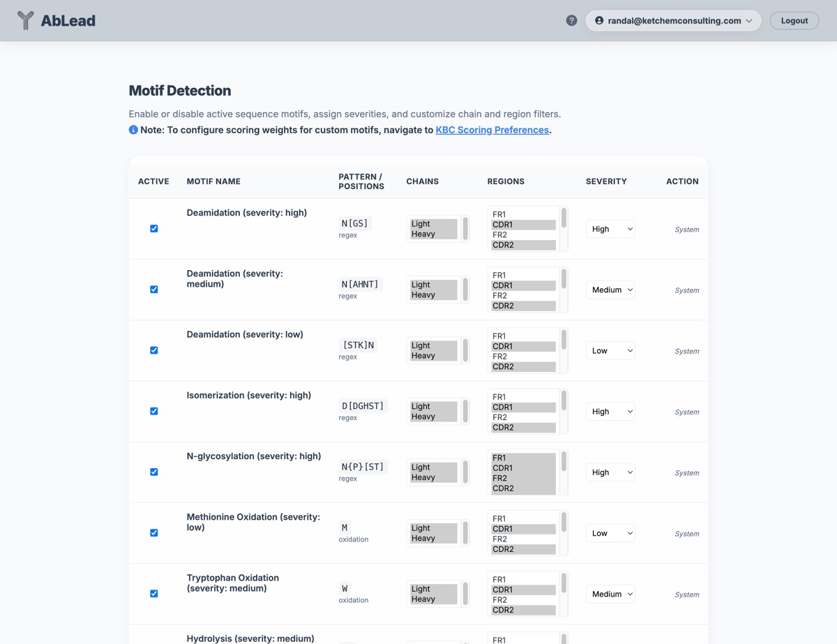Viewport: 837px width, 644px height.
Task: Click the info icon next to Note
Action: 133,130
